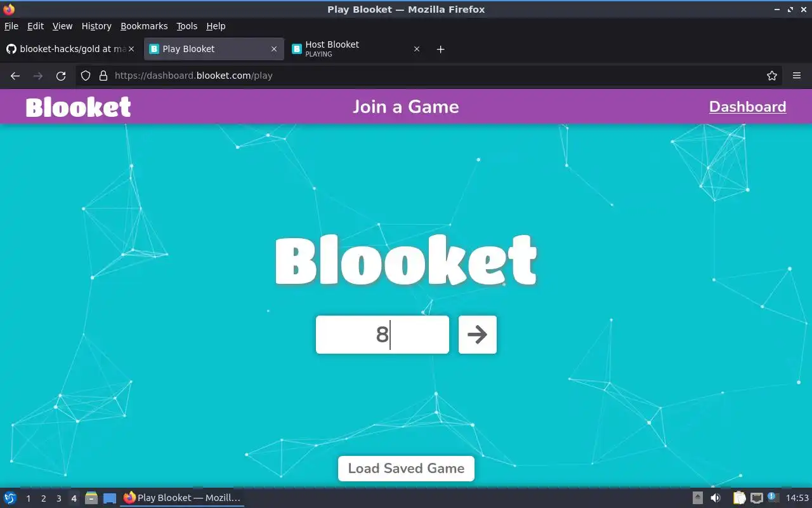Screen dimensions: 812x508
Task: Click the Blooket logo in header
Action: pyautogui.click(x=78, y=107)
